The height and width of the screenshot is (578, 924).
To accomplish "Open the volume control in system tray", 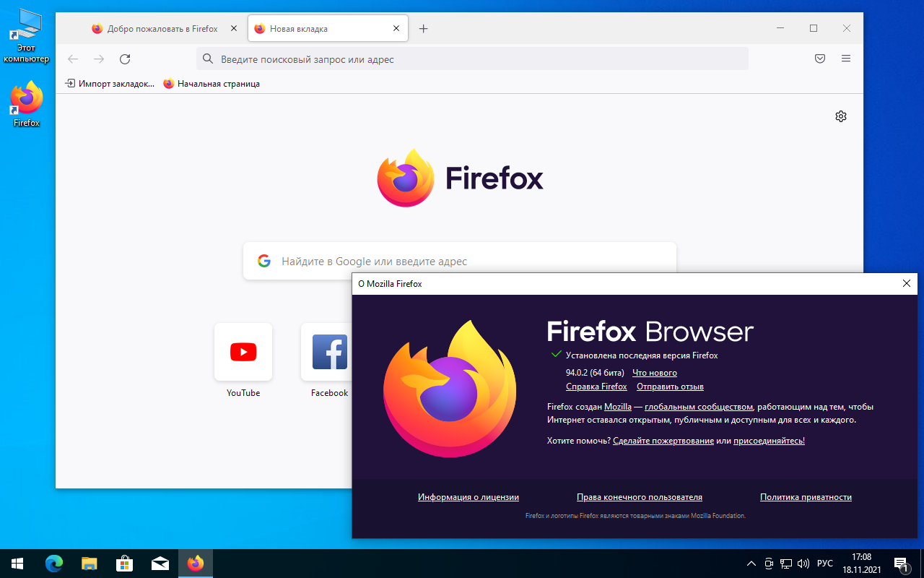I will 803,564.
